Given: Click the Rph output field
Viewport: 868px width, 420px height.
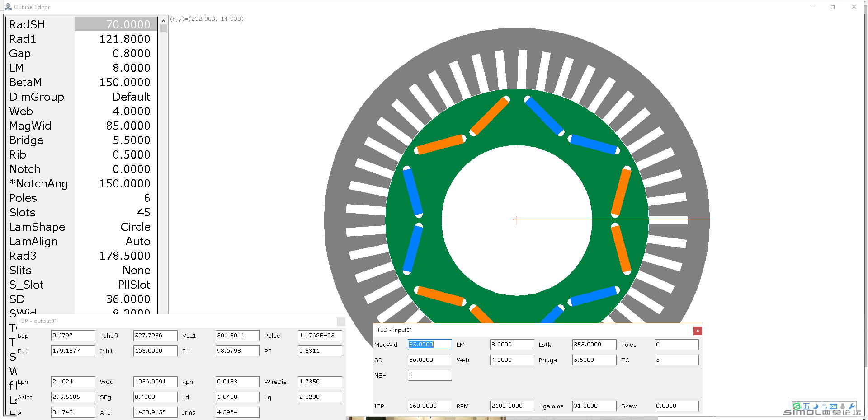Looking at the screenshot, I should (x=237, y=382).
